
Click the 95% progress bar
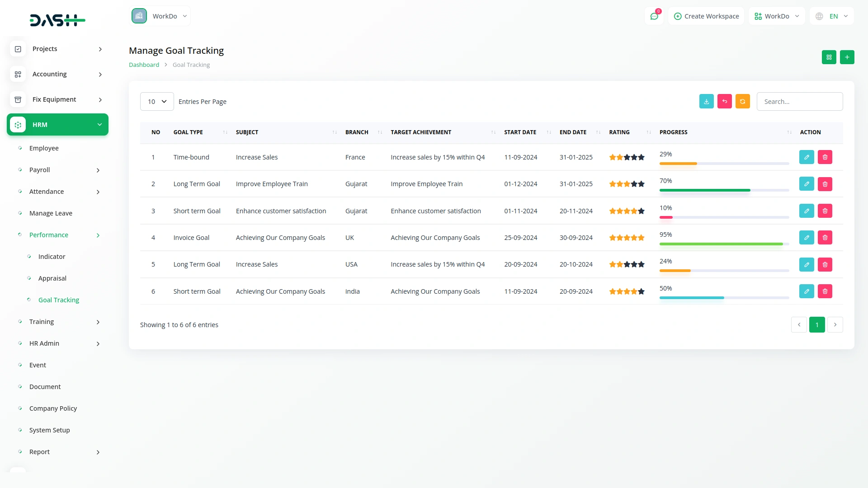click(723, 244)
